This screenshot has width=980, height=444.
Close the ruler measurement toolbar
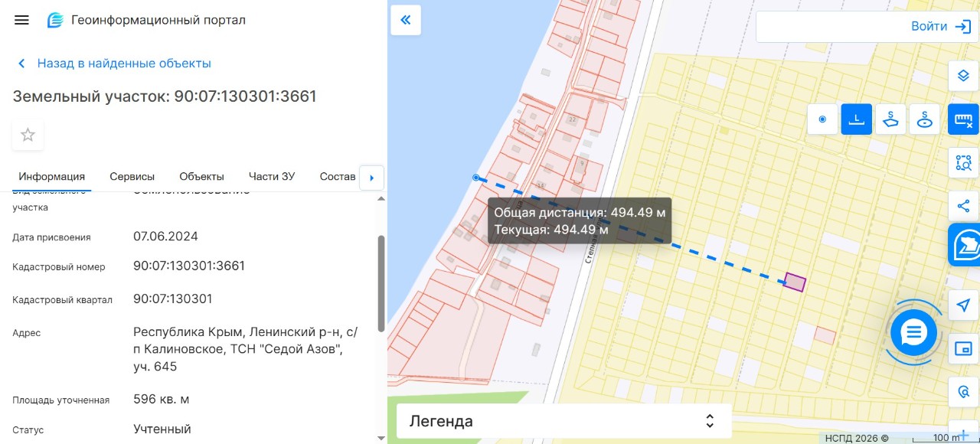(963, 119)
